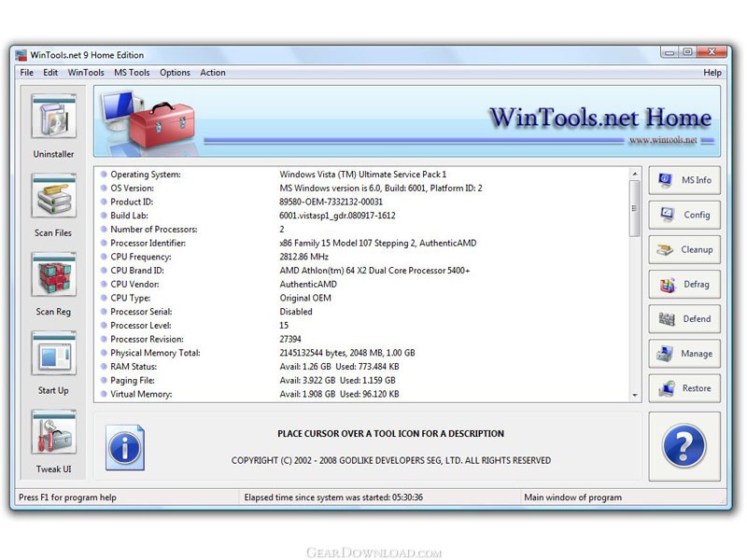Screen dimensions: 747x560
Task: Click 'Main window of program' status text
Action: [x=573, y=497]
